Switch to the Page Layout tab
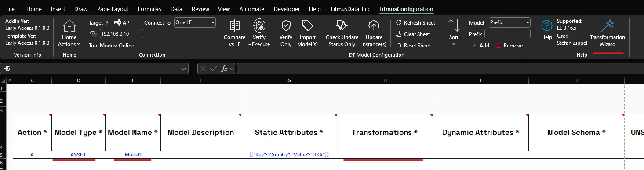The height and width of the screenshot is (170, 644). click(113, 9)
